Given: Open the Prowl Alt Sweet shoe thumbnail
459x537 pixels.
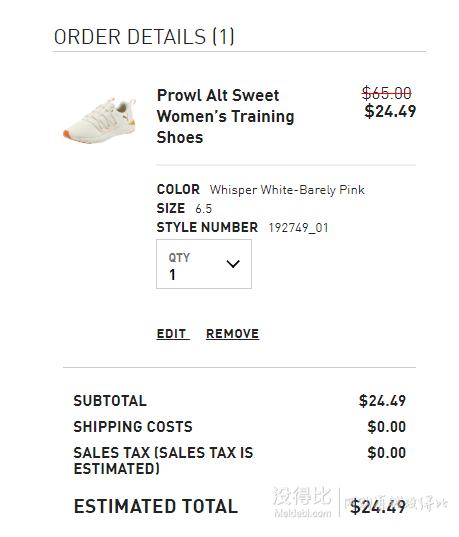Looking at the screenshot, I should 100,120.
